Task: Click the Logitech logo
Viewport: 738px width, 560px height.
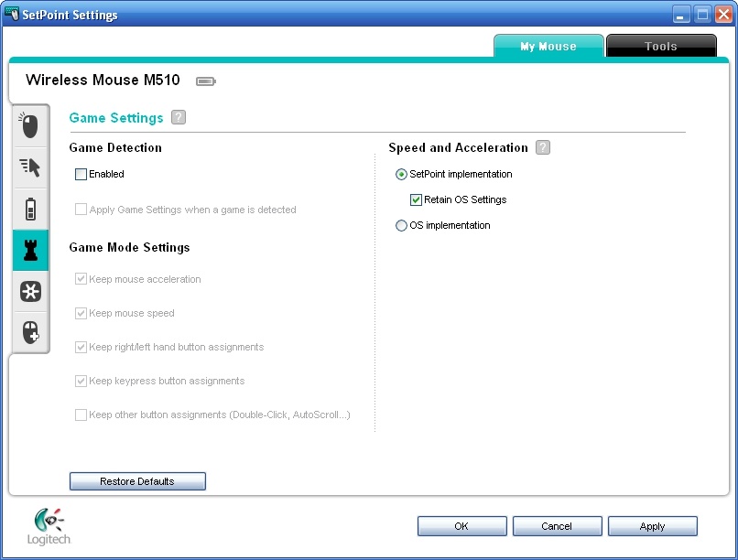Action: [49, 527]
